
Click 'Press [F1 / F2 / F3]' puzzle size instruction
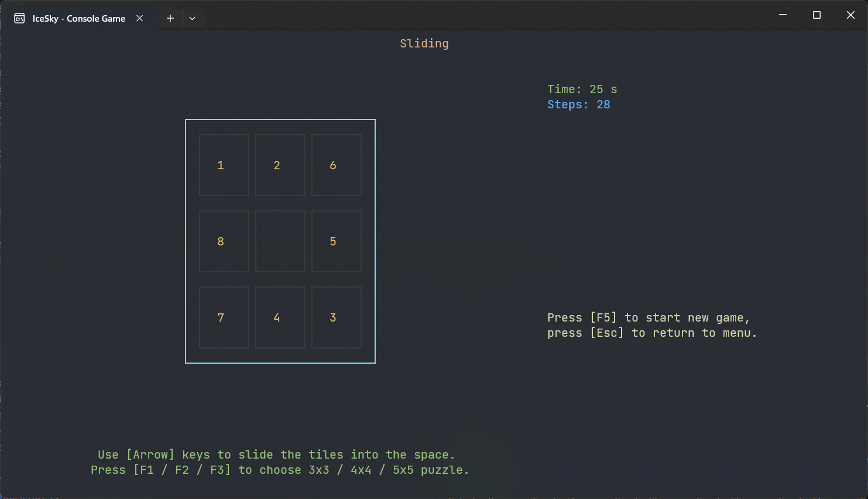[280, 470]
